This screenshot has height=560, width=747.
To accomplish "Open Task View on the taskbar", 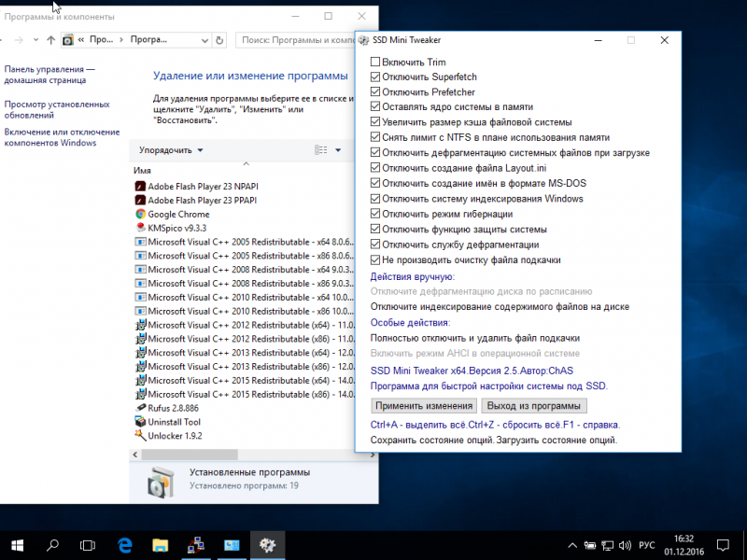I will click(88, 545).
